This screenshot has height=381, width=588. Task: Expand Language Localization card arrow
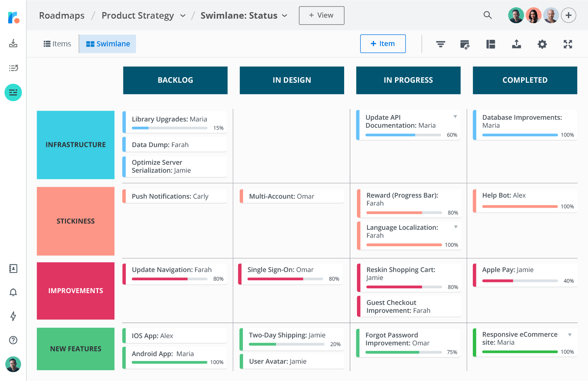[x=456, y=227]
